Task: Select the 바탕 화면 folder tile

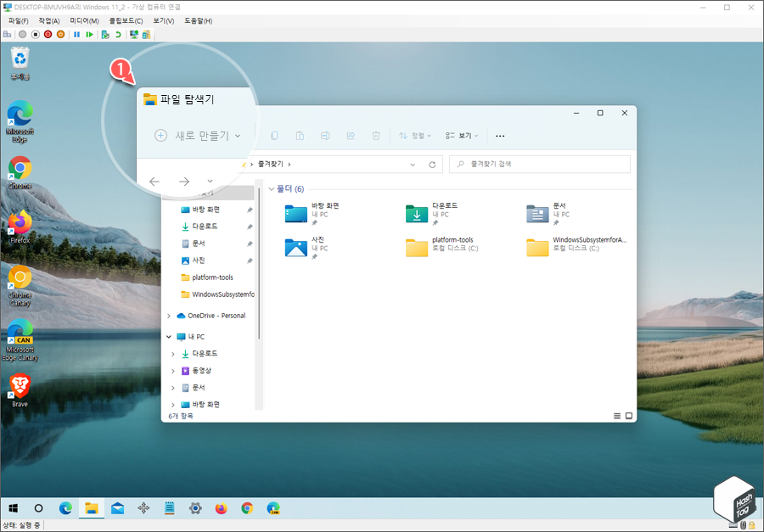Action: (313, 214)
